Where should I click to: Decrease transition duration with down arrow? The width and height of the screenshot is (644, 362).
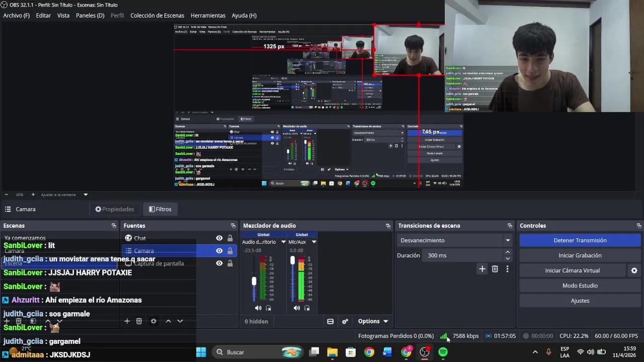pos(507,258)
